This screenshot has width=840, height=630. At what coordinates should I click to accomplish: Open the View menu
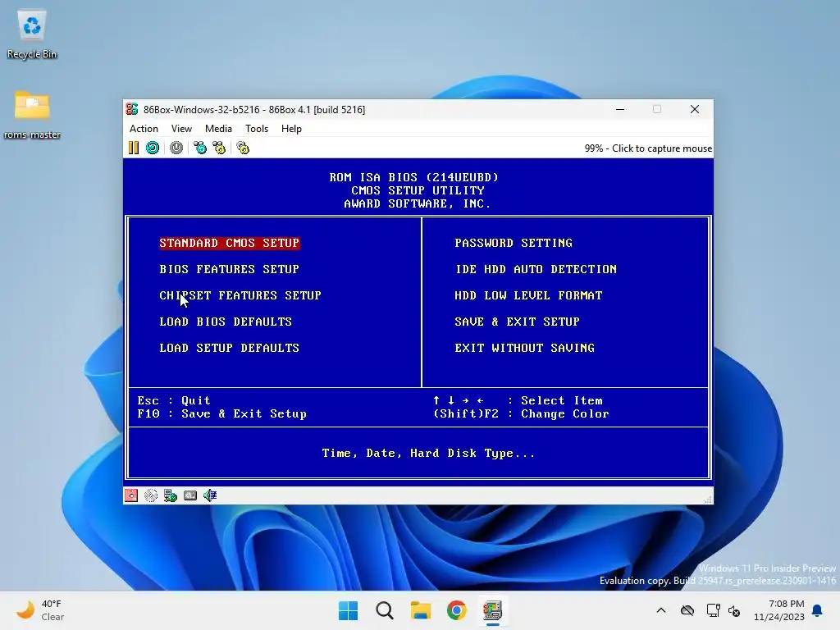pos(181,129)
